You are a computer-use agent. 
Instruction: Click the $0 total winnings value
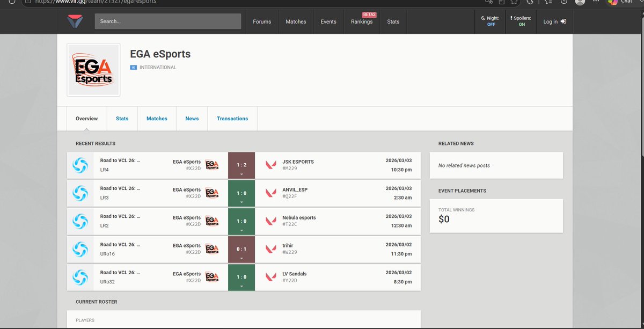point(444,220)
